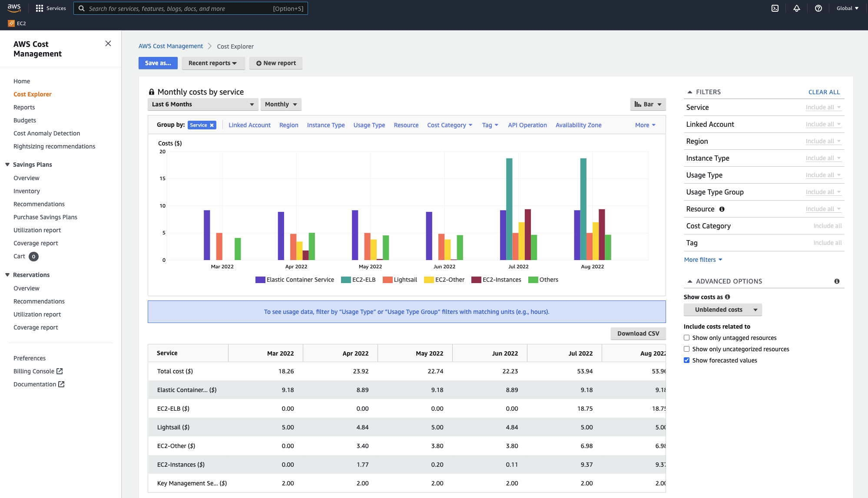Click the Clear All filters link
This screenshot has height=498, width=868.
825,92
